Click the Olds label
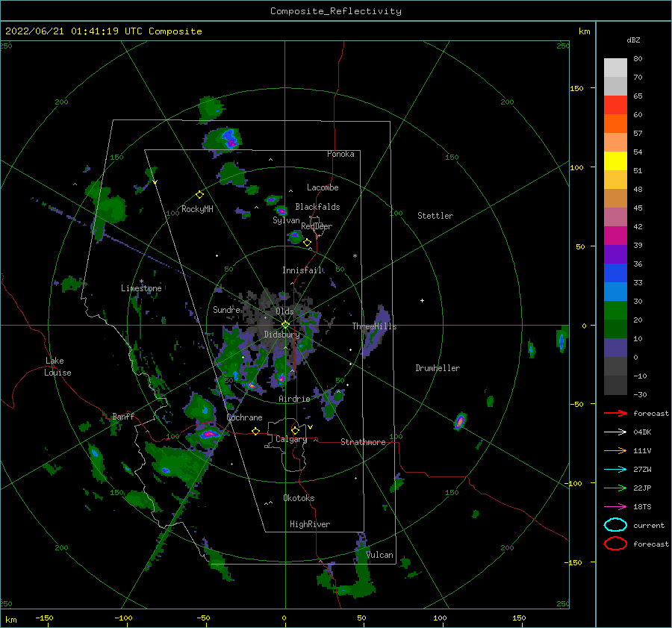Screen dimensions: 672x628 tap(284, 311)
